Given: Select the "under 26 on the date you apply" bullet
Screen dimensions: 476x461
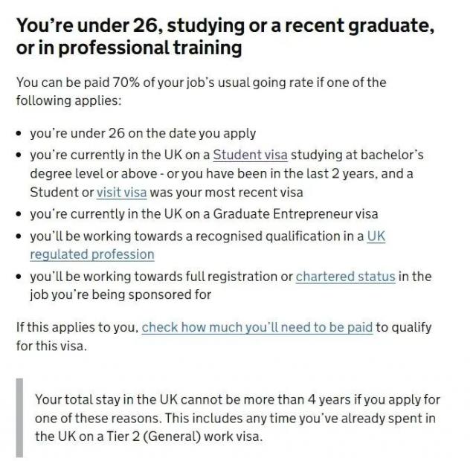Looking at the screenshot, I should pyautogui.click(x=142, y=134).
